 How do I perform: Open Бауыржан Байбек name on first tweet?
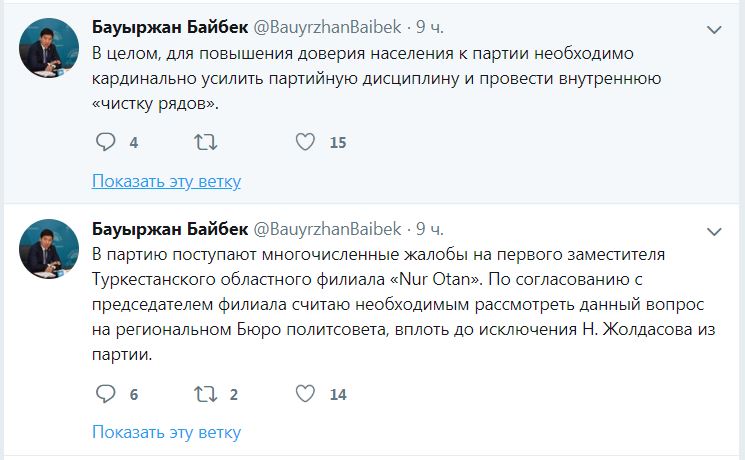coord(168,26)
